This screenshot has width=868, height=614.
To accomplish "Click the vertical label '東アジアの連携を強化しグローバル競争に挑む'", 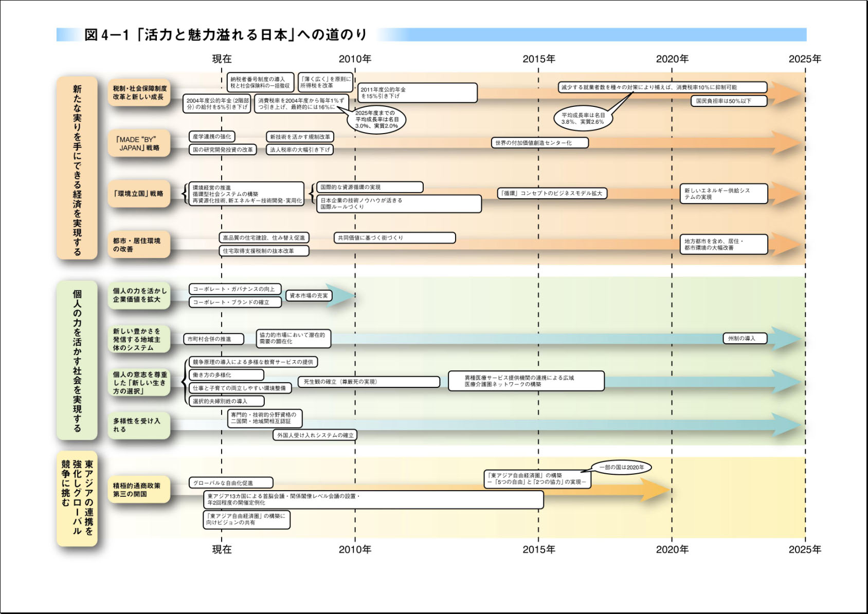I will (77, 498).
